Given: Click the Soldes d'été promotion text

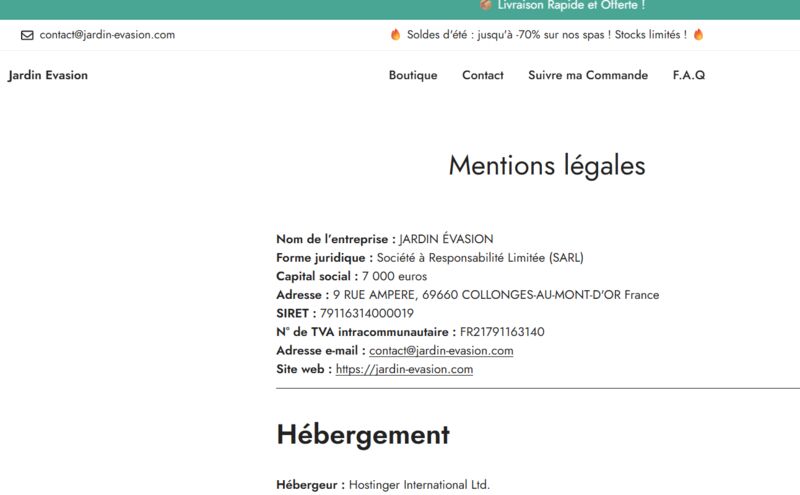Looking at the screenshot, I should (x=546, y=35).
